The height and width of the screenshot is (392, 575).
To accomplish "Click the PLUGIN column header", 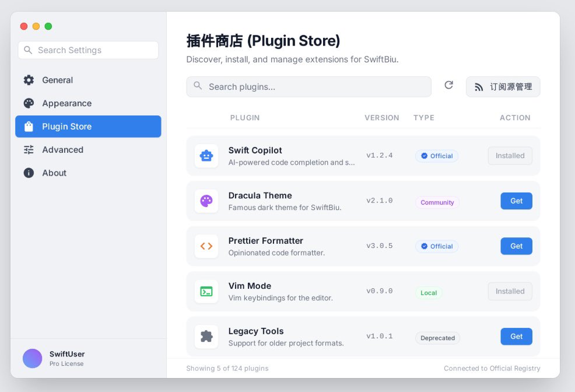I will coord(245,118).
